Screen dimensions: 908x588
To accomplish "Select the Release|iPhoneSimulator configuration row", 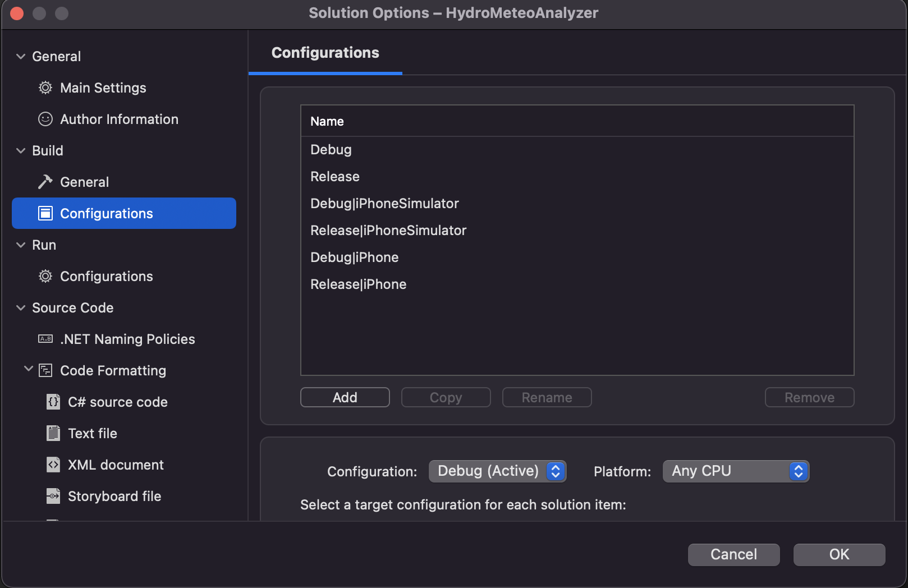I will (x=388, y=231).
